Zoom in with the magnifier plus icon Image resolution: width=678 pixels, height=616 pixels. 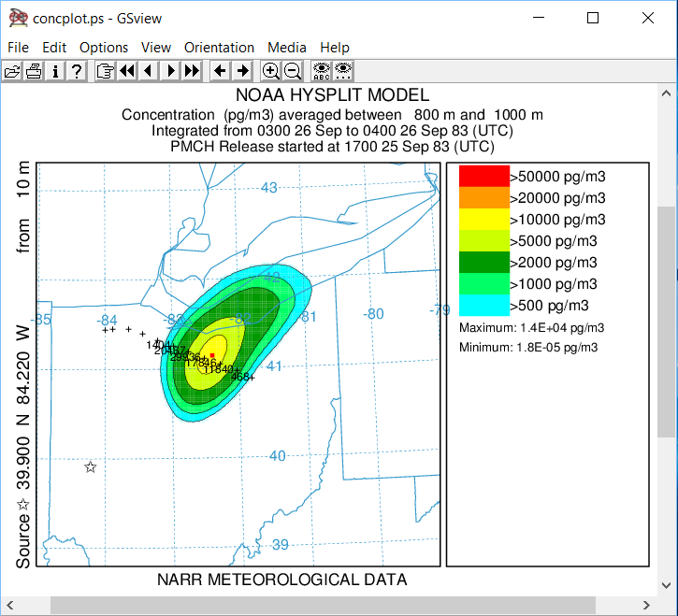pyautogui.click(x=270, y=70)
